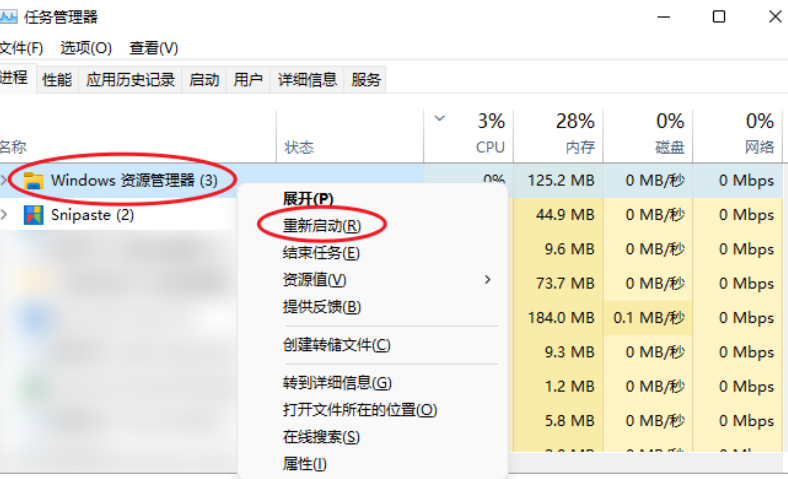The height and width of the screenshot is (479, 788).
Task: Choose 结束任务(E) in the context menu
Action: [x=321, y=253]
